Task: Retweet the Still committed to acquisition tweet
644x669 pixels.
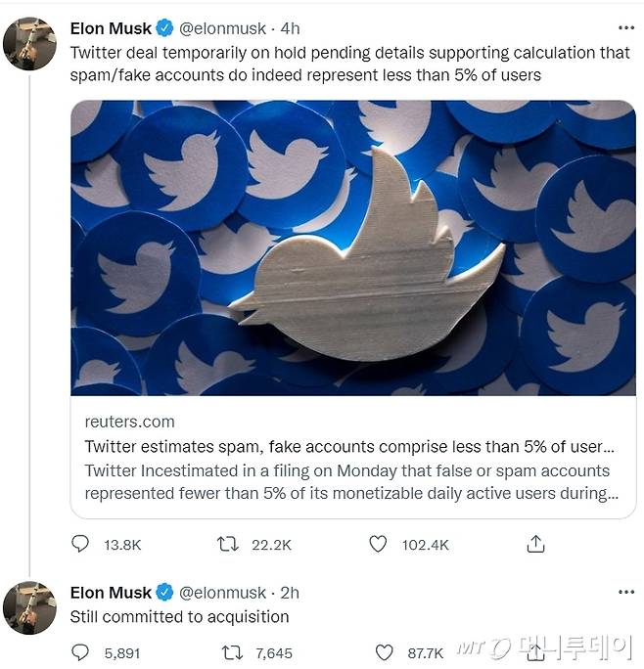Action: click(x=233, y=652)
